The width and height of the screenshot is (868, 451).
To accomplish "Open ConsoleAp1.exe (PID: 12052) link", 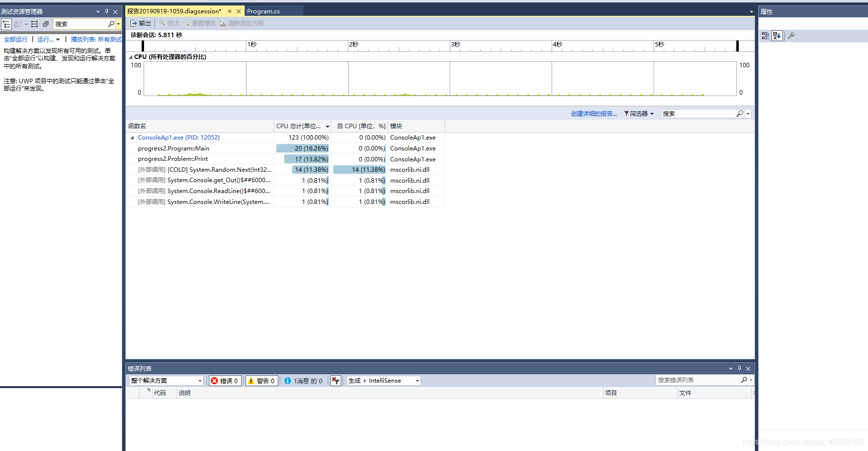I will (179, 138).
